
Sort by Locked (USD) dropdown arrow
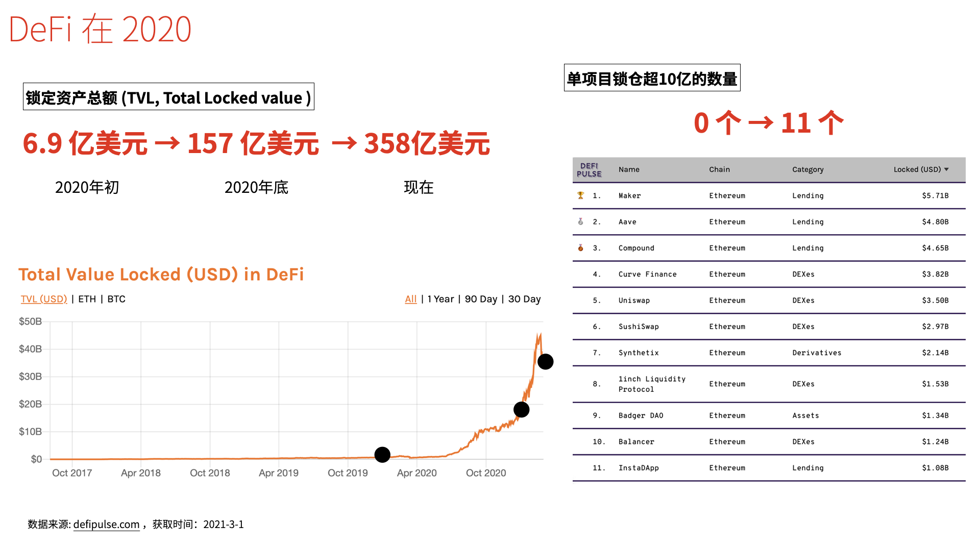tap(946, 169)
